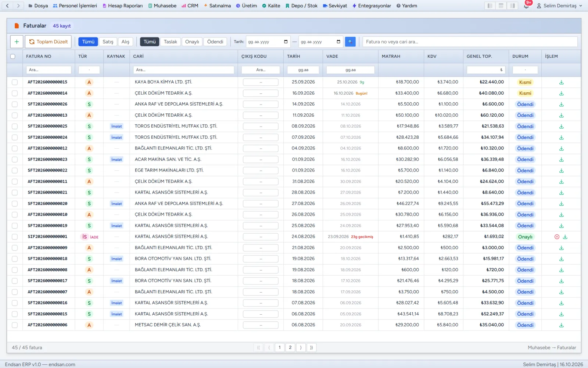Click the blue search button next to date range
This screenshot has height=368, width=588.
coord(350,42)
